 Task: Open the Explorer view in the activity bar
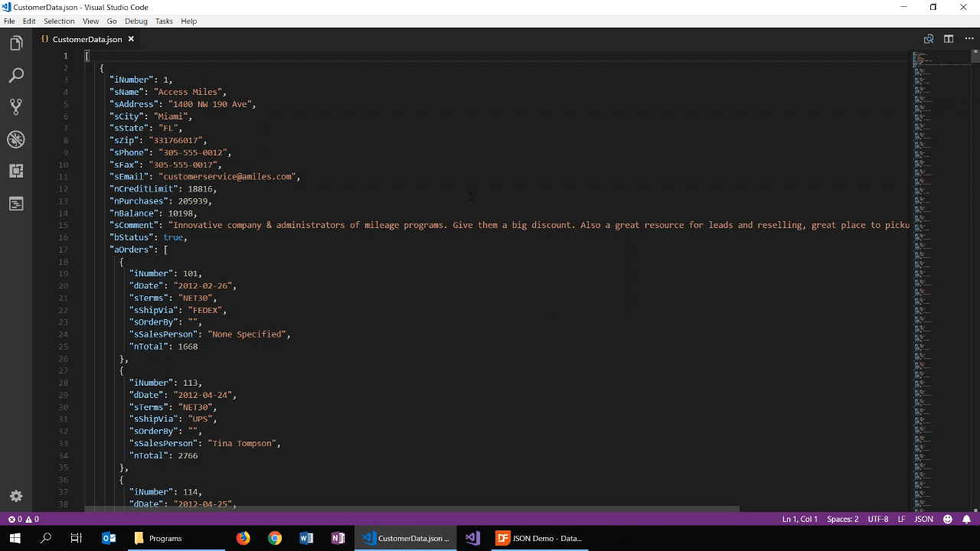[x=16, y=43]
